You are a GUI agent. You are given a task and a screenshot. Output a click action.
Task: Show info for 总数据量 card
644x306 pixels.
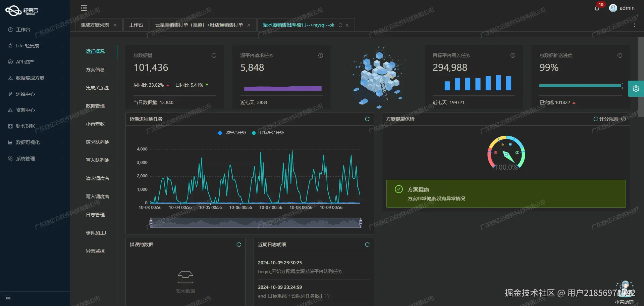[214, 55]
